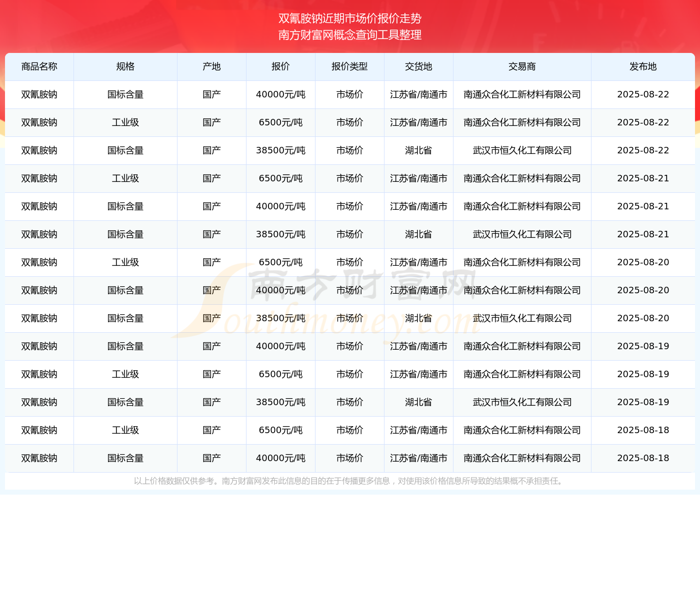Click 市场价 in the 2025-08-20 工业级 row

349,262
